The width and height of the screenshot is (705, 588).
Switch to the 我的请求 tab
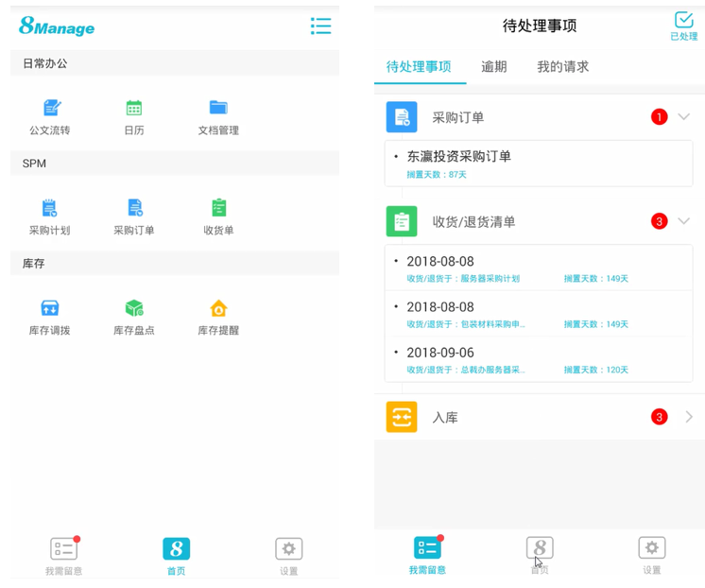562,67
